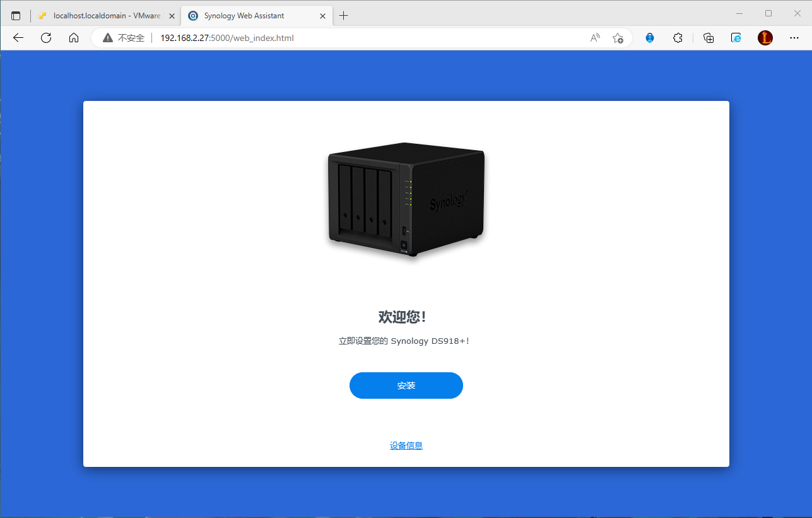Click the 不安全 security warning indicator
This screenshot has height=518, width=812.
pos(124,38)
